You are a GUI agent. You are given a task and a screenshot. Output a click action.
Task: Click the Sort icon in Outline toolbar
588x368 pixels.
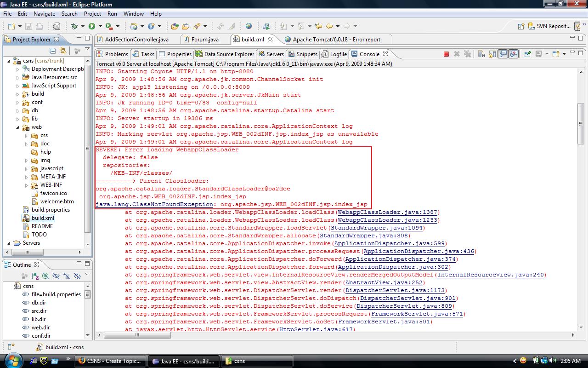tap(35, 276)
